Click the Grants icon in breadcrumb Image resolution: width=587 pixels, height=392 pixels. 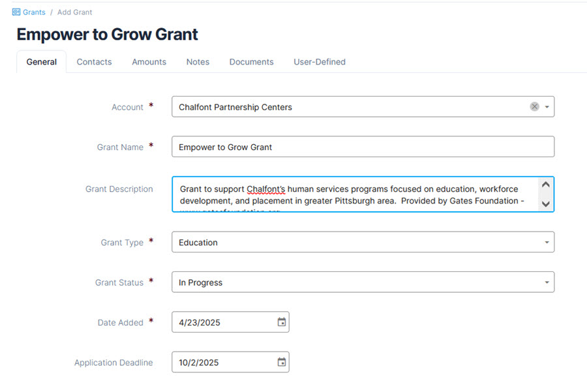16,12
